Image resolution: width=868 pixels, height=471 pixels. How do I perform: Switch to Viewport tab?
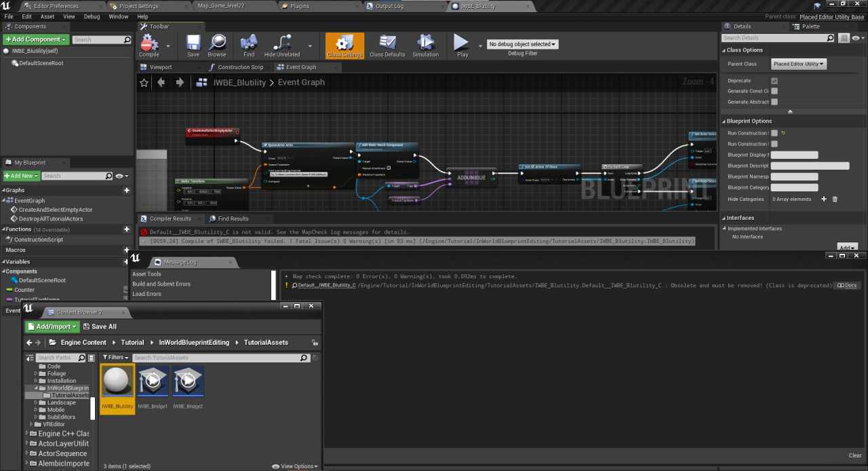(161, 67)
